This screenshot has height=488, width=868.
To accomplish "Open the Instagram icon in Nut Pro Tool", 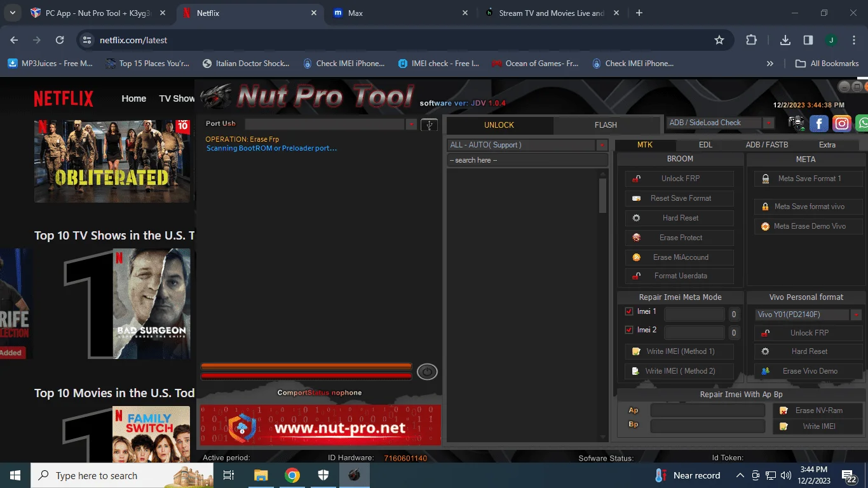I will 842,123.
